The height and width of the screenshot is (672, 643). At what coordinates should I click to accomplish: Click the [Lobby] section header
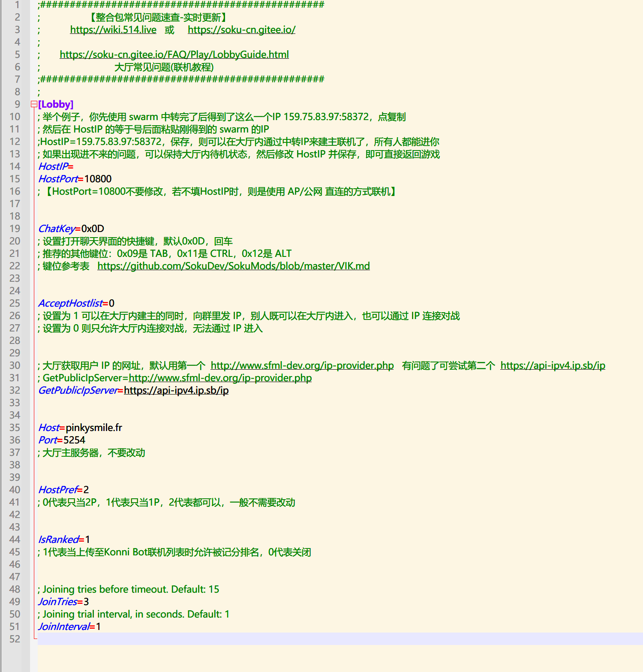click(x=56, y=104)
